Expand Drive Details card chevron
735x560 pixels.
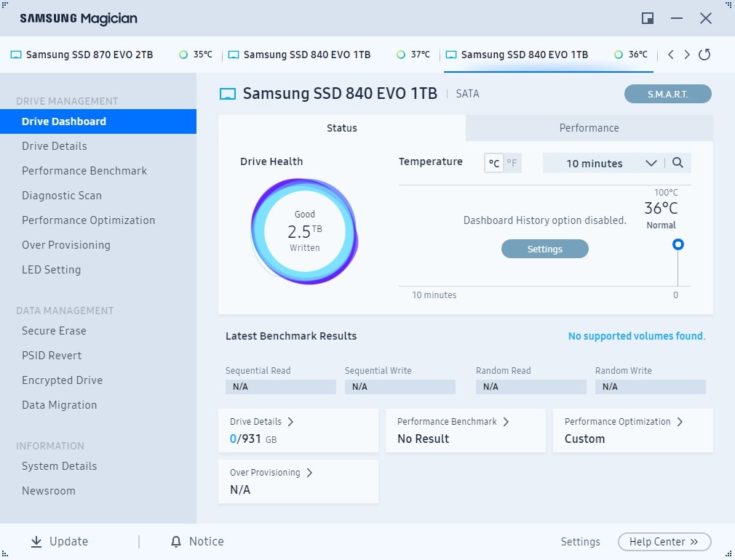(x=290, y=422)
